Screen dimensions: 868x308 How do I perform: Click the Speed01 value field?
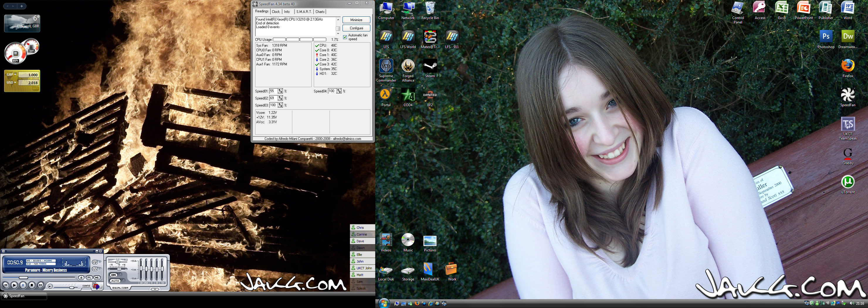tap(274, 91)
